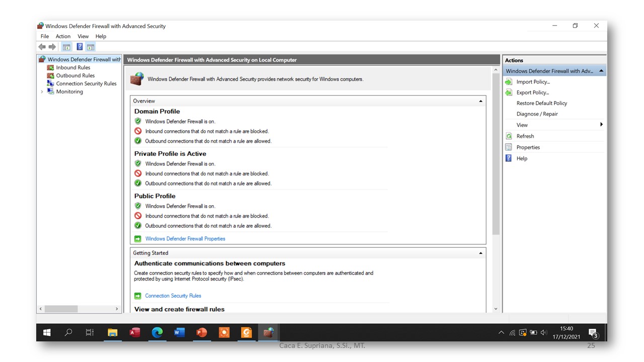The height and width of the screenshot is (362, 644).
Task: Click the vertical scrollbar up arrow in center pane
Action: (x=496, y=69)
